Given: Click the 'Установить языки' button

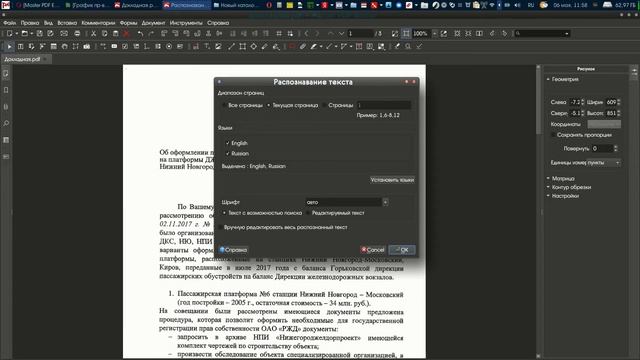Looking at the screenshot, I should click(392, 180).
